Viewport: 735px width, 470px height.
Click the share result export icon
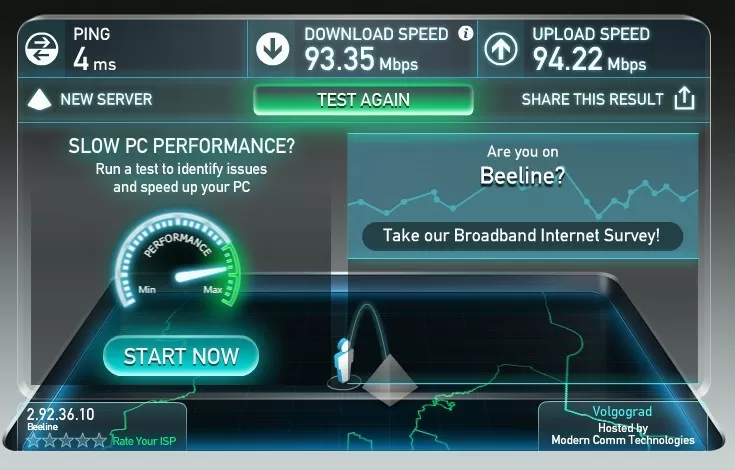click(684, 98)
